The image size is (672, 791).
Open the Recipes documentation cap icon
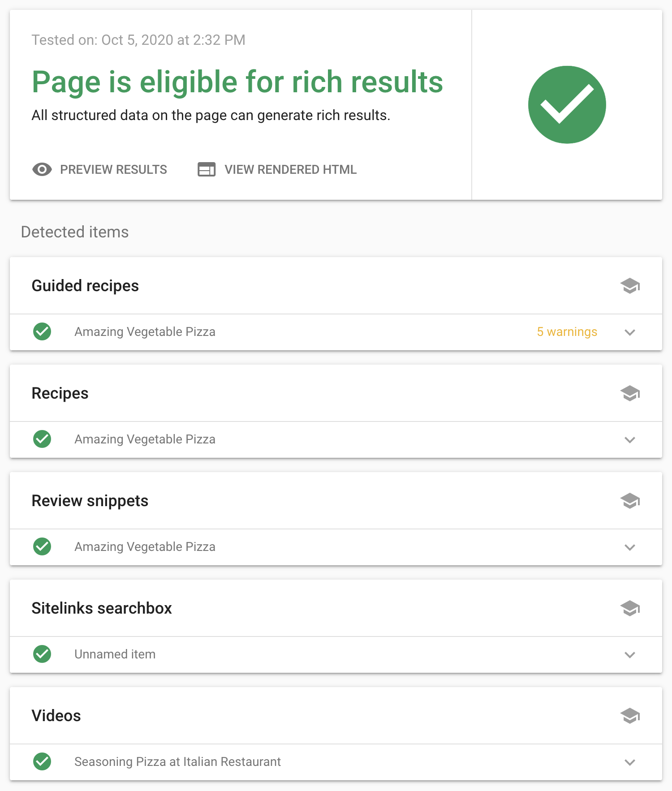coord(630,393)
